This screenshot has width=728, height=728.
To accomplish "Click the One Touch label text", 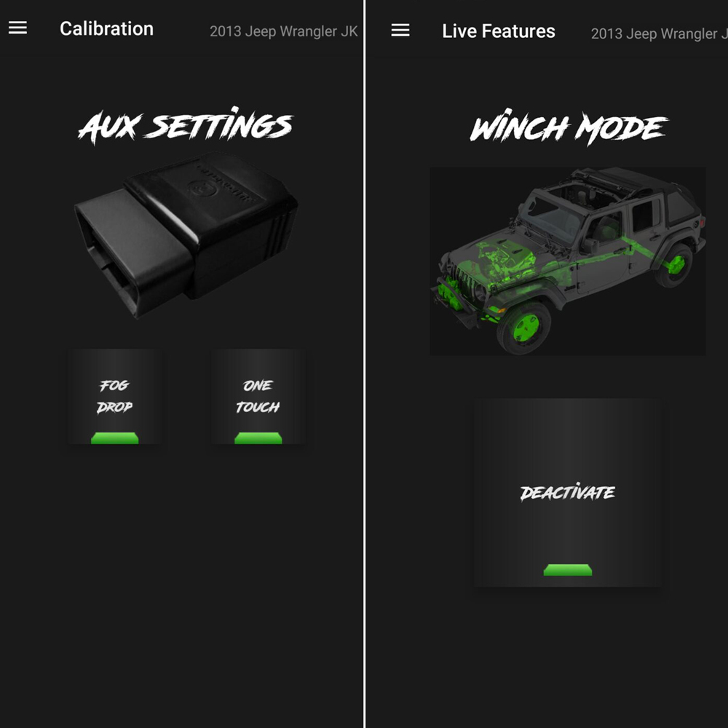I will coord(258,396).
